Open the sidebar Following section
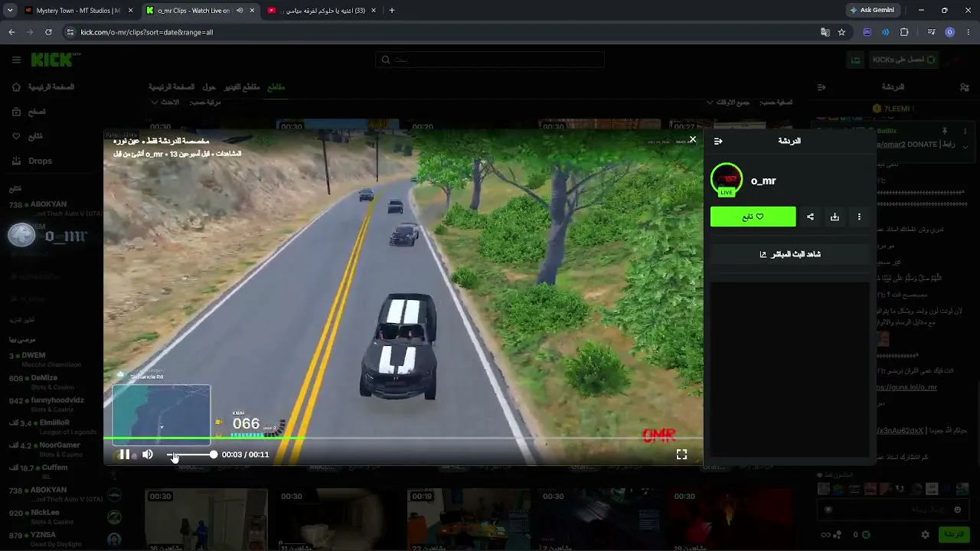 (x=28, y=136)
